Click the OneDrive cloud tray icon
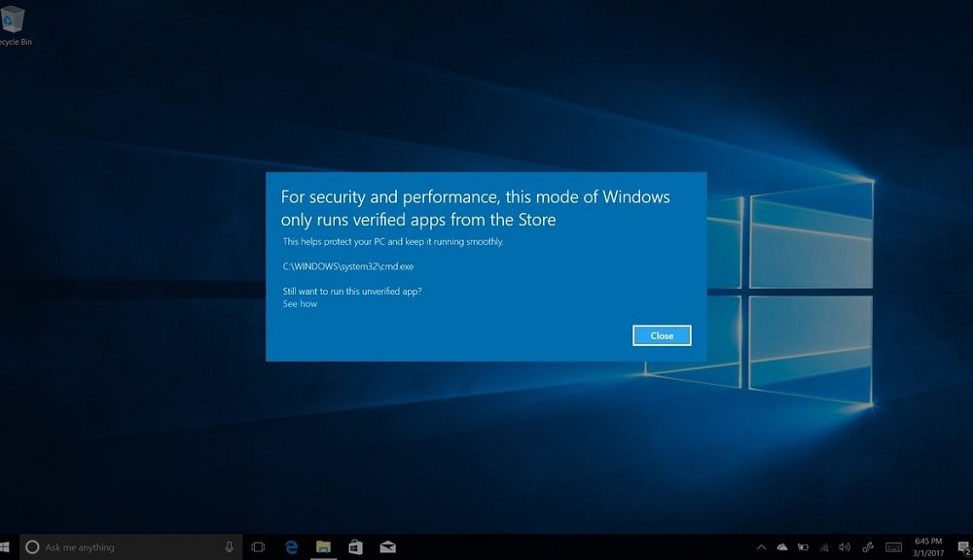973x560 pixels. [x=782, y=547]
